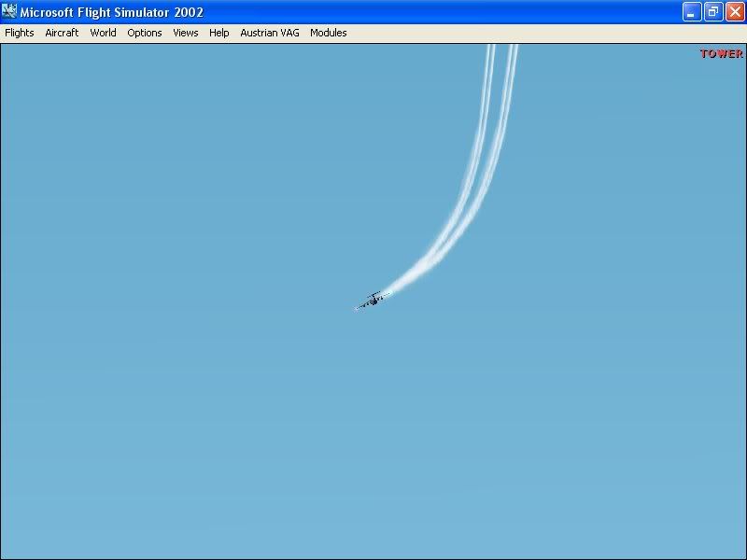This screenshot has width=747, height=560.
Task: Click the menu bar between Help and Austrian VAG
Action: [235, 33]
